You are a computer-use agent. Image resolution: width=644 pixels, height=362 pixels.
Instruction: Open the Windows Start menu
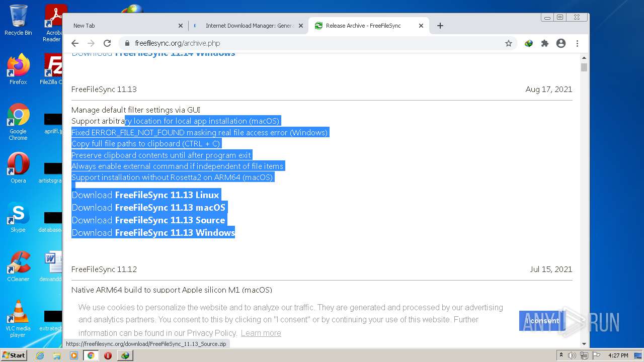point(14,355)
